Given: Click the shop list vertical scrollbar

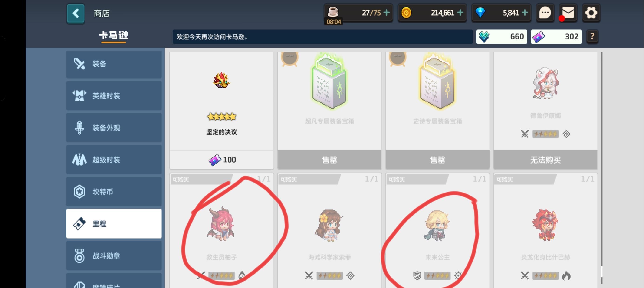Looking at the screenshot, I should 601,167.
